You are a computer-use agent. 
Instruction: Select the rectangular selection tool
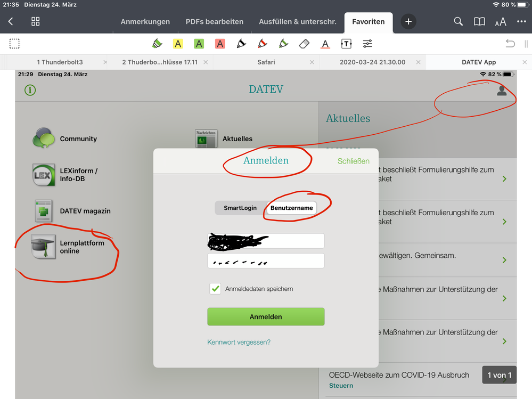[14, 44]
